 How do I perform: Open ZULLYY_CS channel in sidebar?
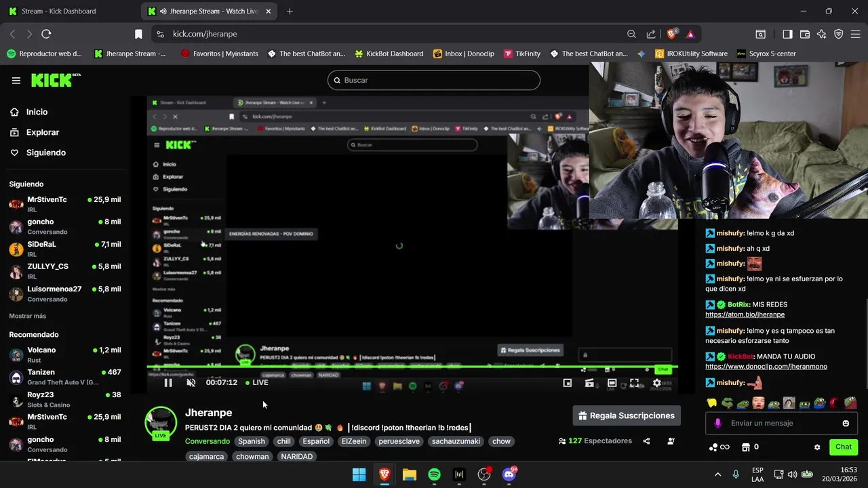(65, 271)
